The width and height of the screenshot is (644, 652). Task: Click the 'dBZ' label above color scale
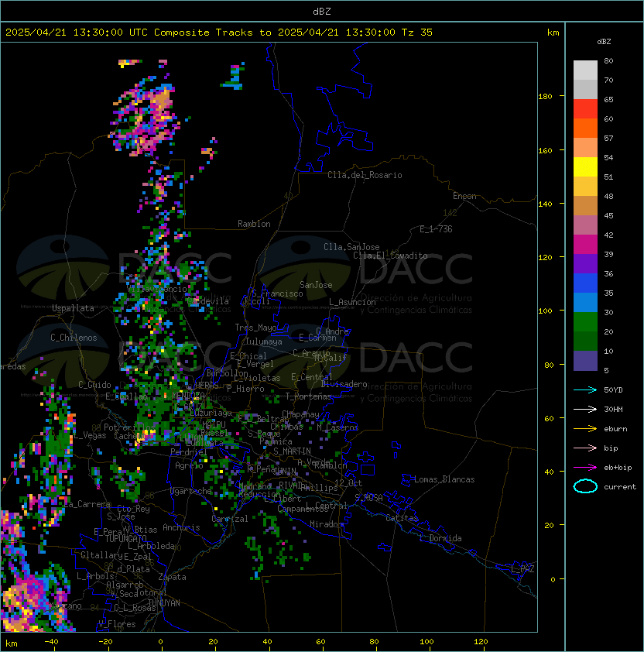[x=604, y=42]
